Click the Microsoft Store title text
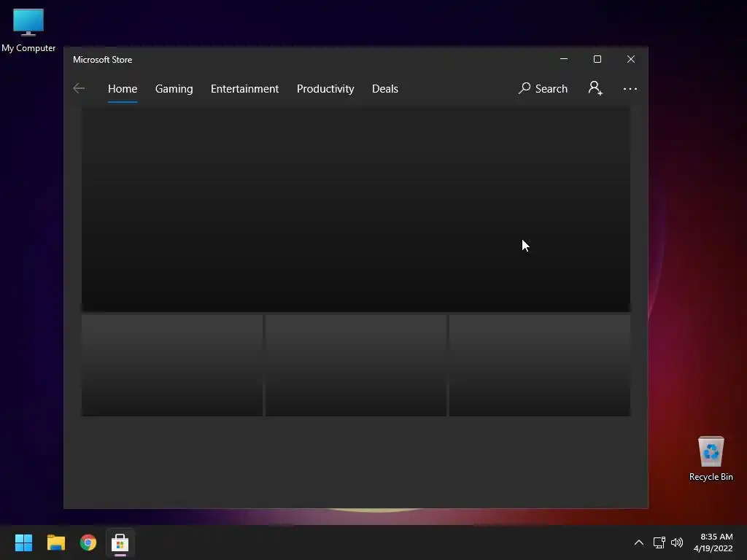 pos(102,60)
